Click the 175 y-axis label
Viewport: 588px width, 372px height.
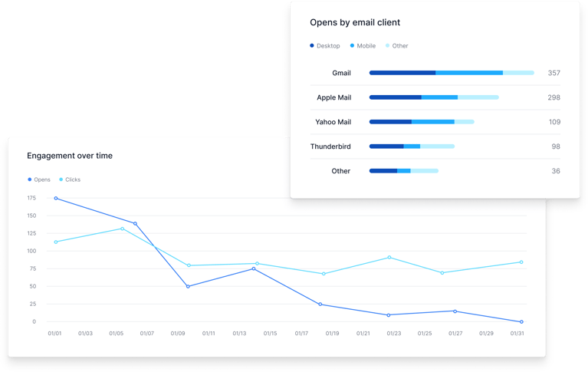[x=31, y=198]
